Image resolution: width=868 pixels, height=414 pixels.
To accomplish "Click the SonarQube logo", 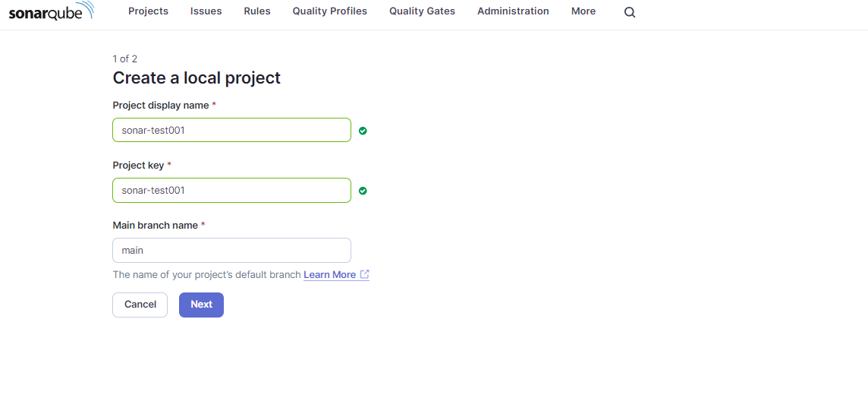I will coord(52,11).
